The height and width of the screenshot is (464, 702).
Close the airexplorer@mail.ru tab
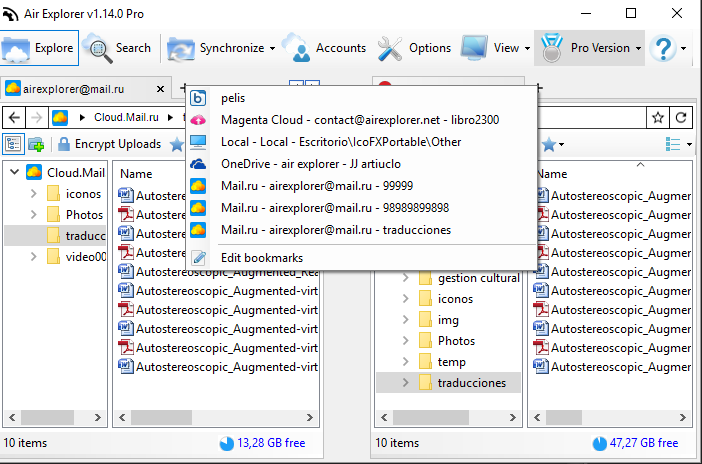[x=160, y=89]
